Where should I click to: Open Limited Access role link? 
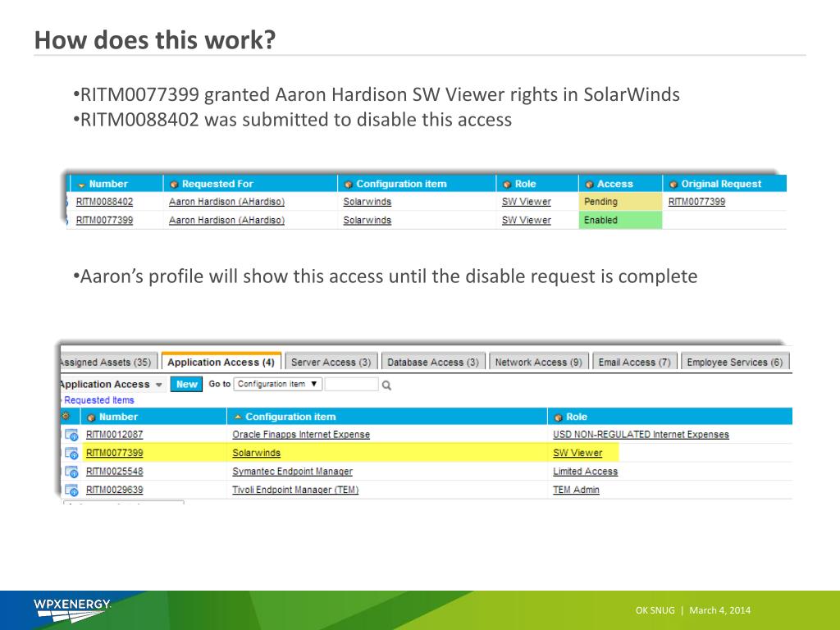(x=585, y=472)
